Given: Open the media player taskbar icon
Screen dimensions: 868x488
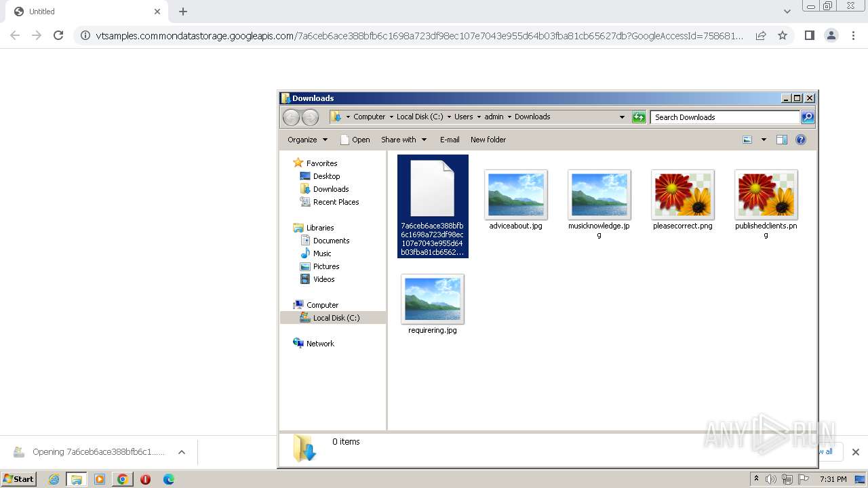Looking at the screenshot, I should click(100, 479).
